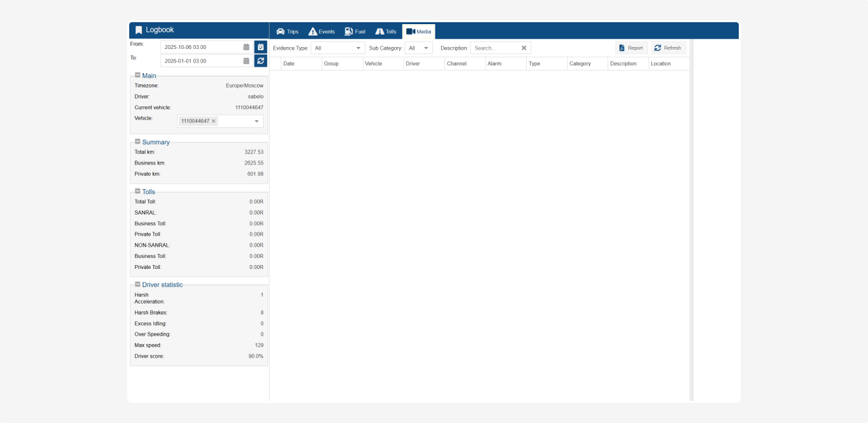
Task: Click the Logbook bookmark icon
Action: [x=138, y=30]
